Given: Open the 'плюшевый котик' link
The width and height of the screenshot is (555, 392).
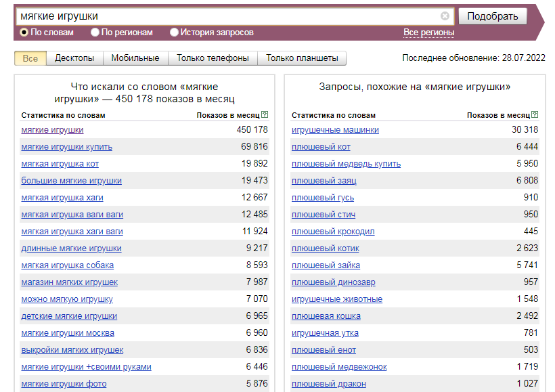Looking at the screenshot, I should pos(326,248).
